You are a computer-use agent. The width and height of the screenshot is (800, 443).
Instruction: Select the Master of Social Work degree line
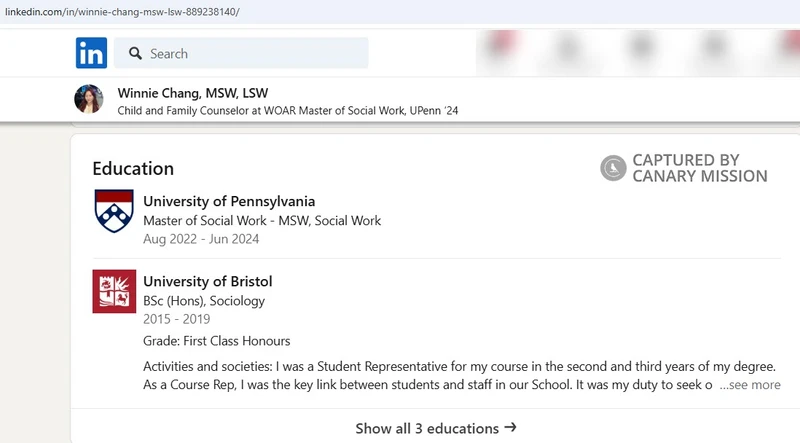pyautogui.click(x=262, y=220)
